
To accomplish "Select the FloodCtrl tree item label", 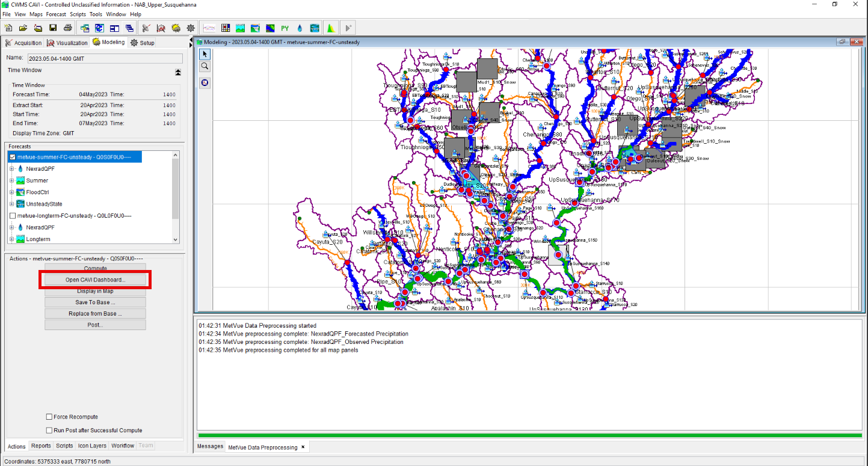I will pos(37,192).
